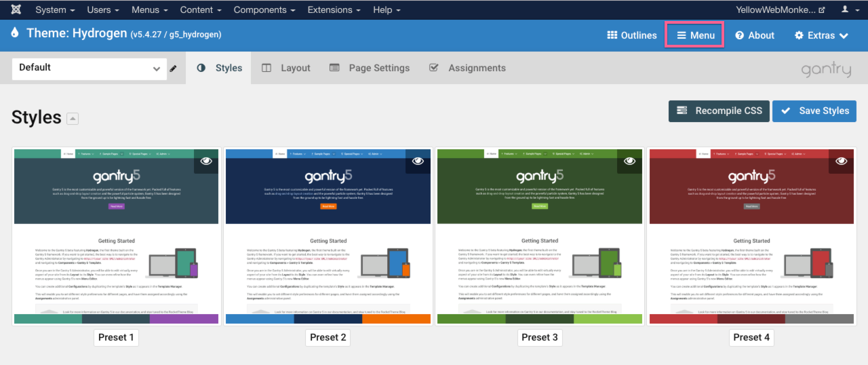Screen dimensions: 868x365
Task: Switch to the Page Settings tab
Action: pos(370,68)
